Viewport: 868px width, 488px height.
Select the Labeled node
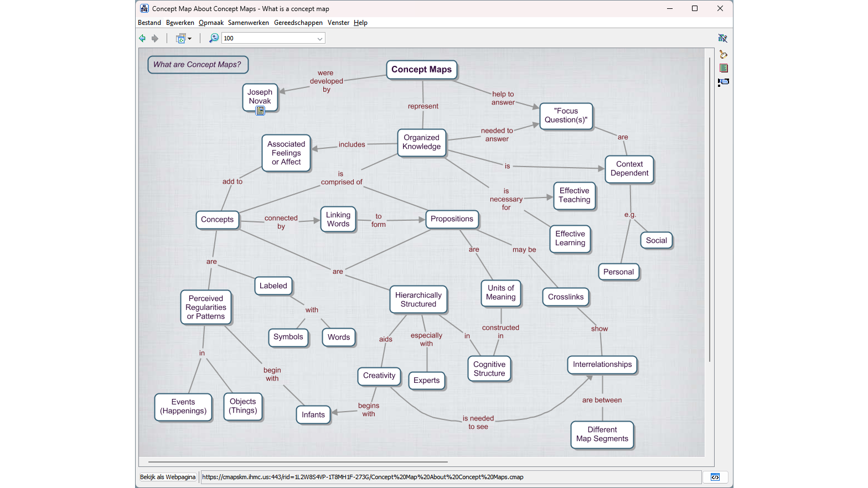[x=273, y=286]
